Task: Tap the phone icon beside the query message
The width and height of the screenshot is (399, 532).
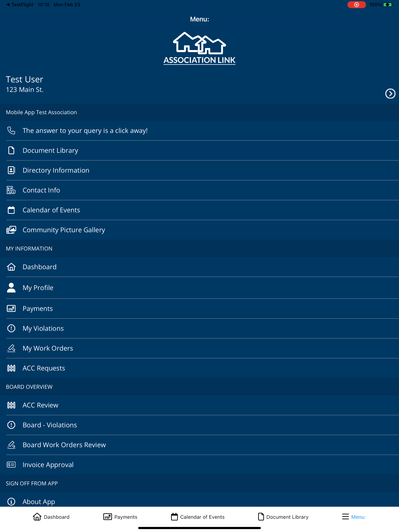Action: click(x=11, y=130)
